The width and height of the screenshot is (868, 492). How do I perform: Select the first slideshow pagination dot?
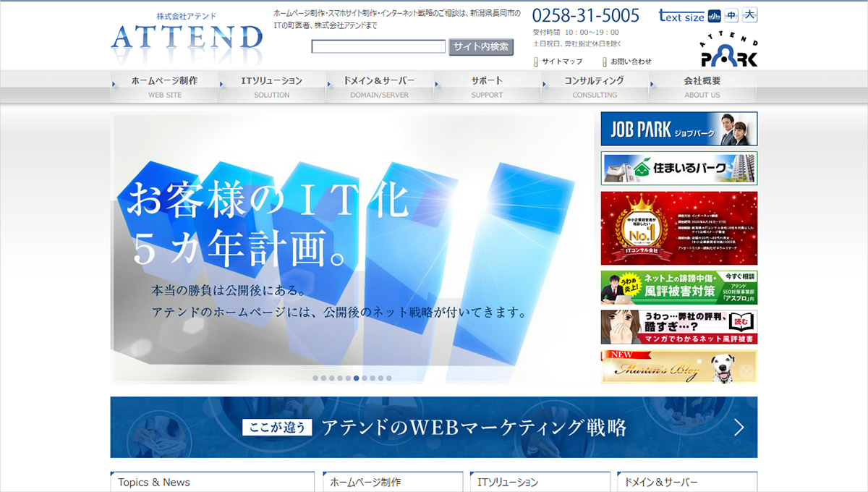[315, 378]
